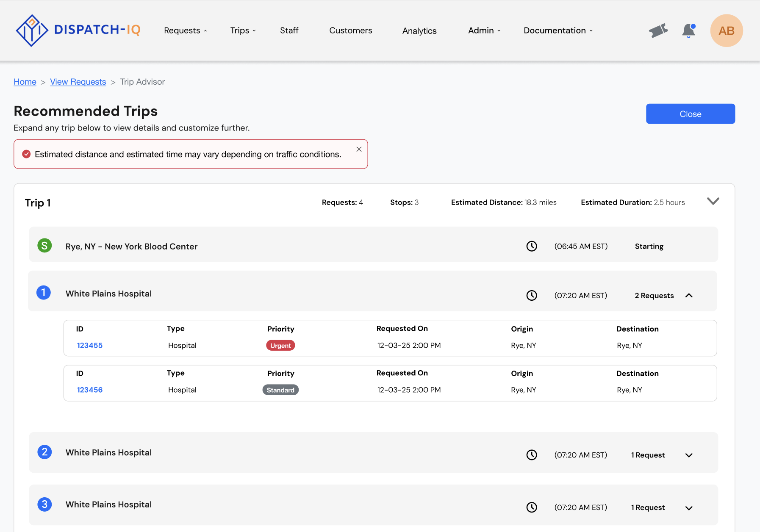
Task: Open the Documentation dropdown
Action: pyautogui.click(x=558, y=30)
